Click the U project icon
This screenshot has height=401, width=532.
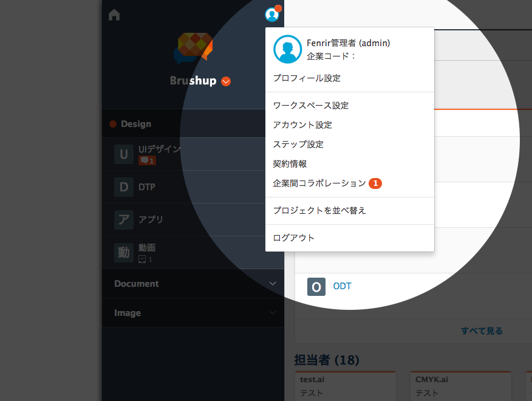[124, 154]
